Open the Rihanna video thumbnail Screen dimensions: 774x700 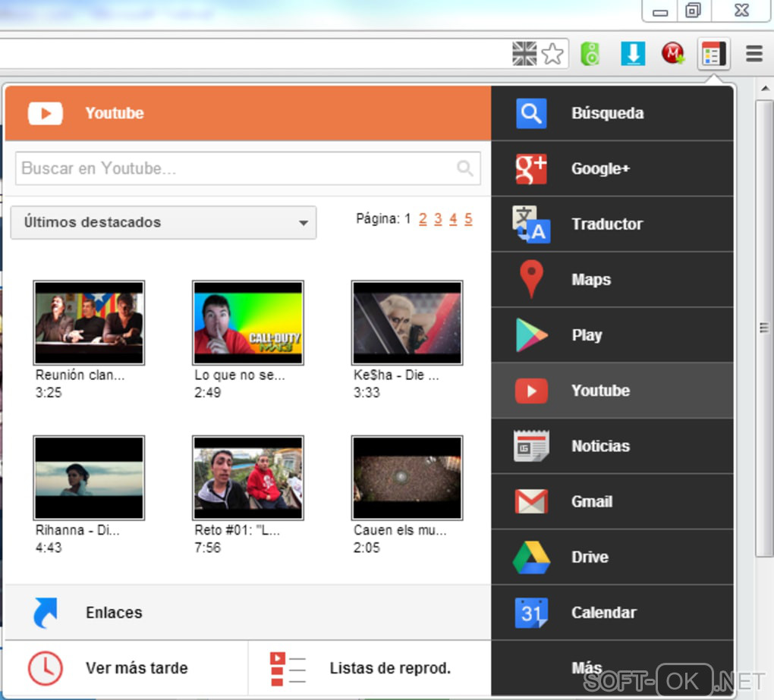pyautogui.click(x=89, y=478)
